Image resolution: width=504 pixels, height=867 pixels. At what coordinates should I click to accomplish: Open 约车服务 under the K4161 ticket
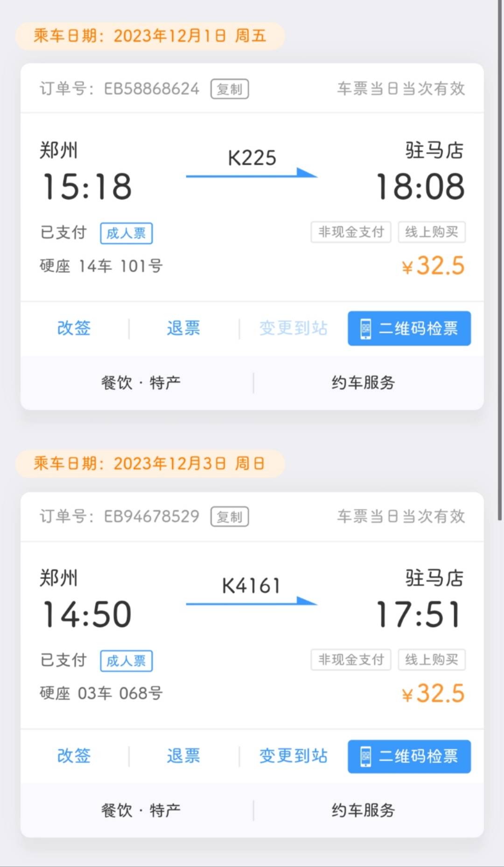363,811
